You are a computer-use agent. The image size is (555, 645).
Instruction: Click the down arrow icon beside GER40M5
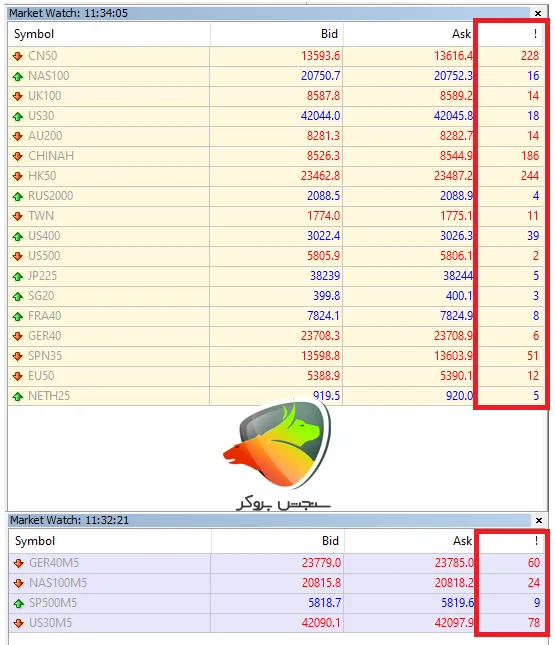(x=19, y=563)
